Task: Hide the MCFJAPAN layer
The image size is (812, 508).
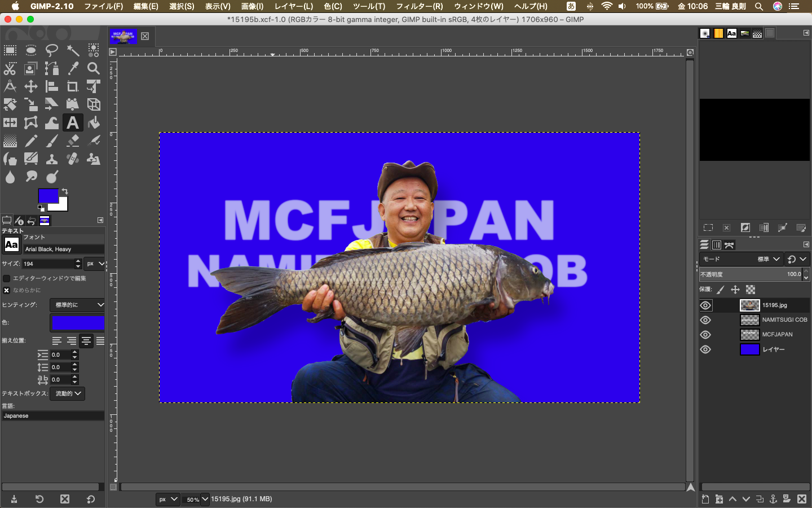Action: [705, 335]
